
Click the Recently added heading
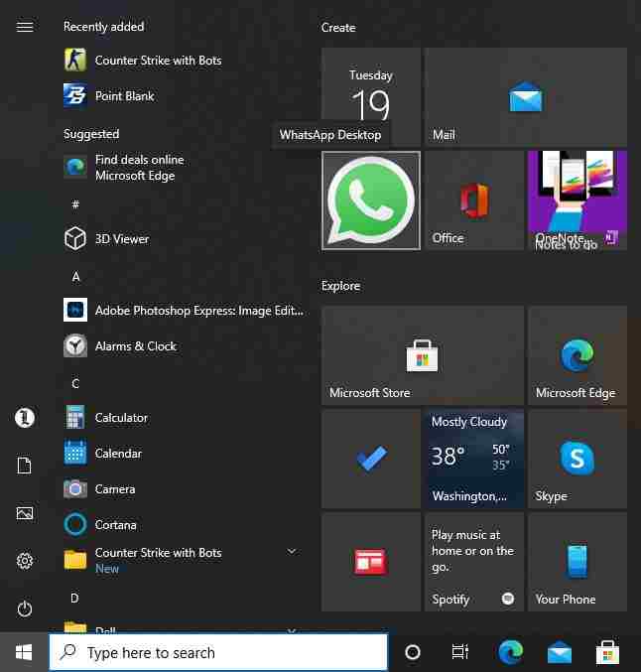pos(103,27)
